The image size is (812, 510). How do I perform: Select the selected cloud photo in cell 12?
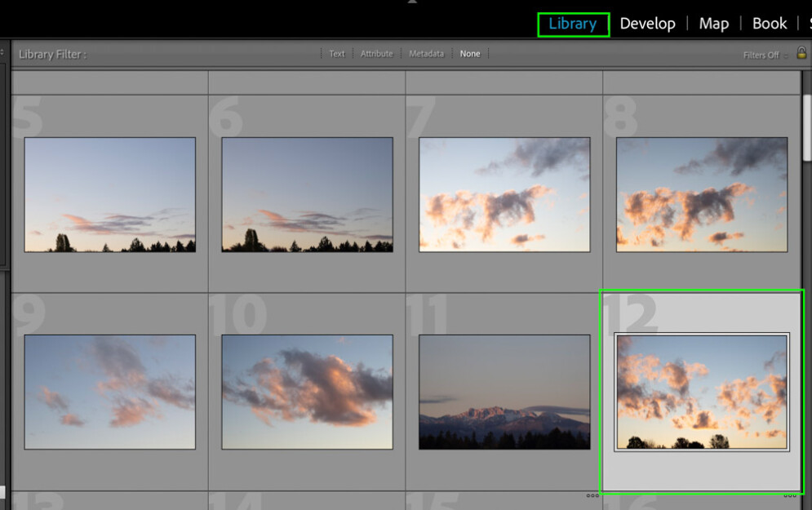[x=702, y=392]
